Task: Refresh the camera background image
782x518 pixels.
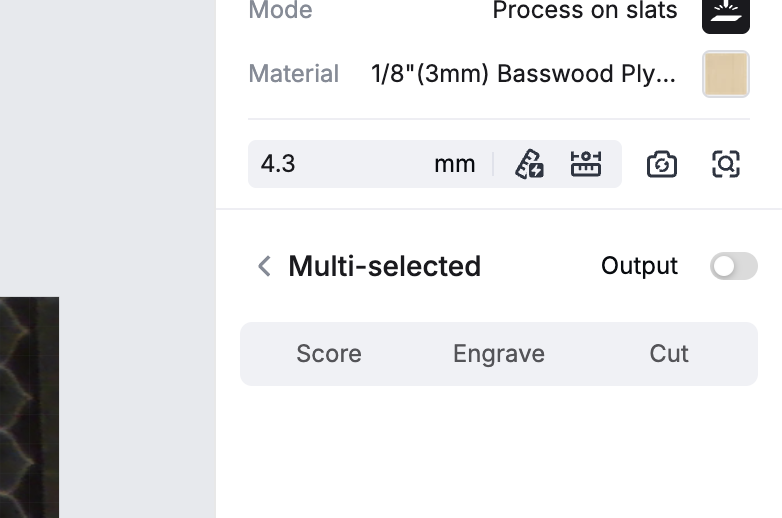Action: point(662,164)
